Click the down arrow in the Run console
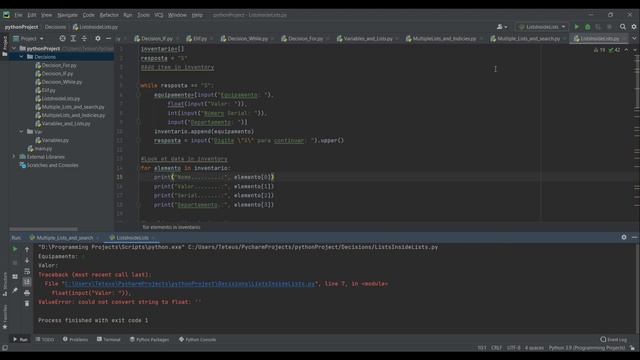Viewport: 640px width, 360px height. point(27,260)
